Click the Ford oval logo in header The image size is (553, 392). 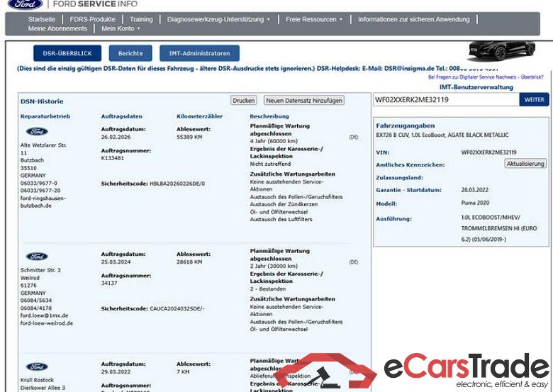[x=25, y=4]
